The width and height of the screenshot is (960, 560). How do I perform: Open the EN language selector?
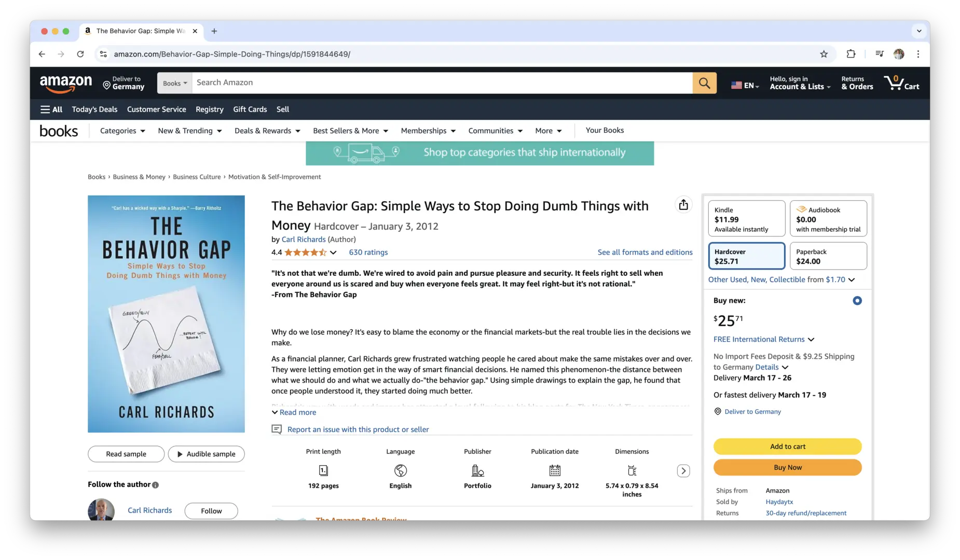(x=745, y=85)
